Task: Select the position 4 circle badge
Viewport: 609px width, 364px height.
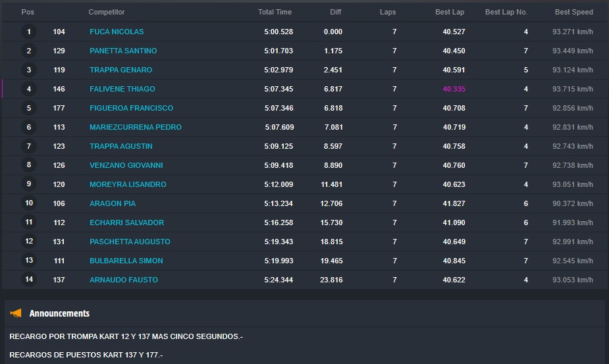Action: coord(29,89)
